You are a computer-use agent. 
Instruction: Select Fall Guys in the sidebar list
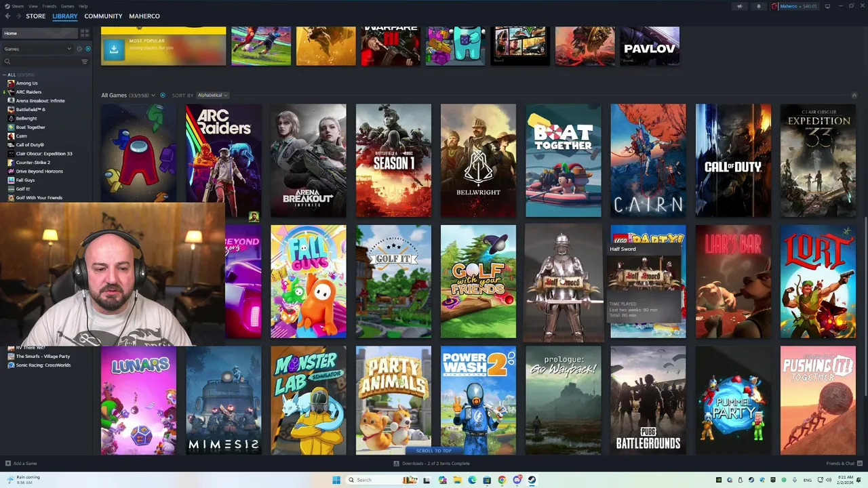click(25, 180)
